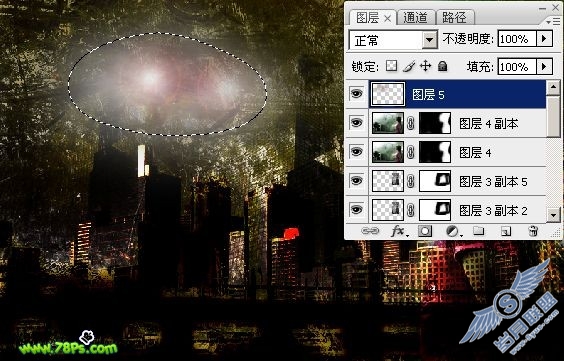Add a layer mask

coord(425,231)
